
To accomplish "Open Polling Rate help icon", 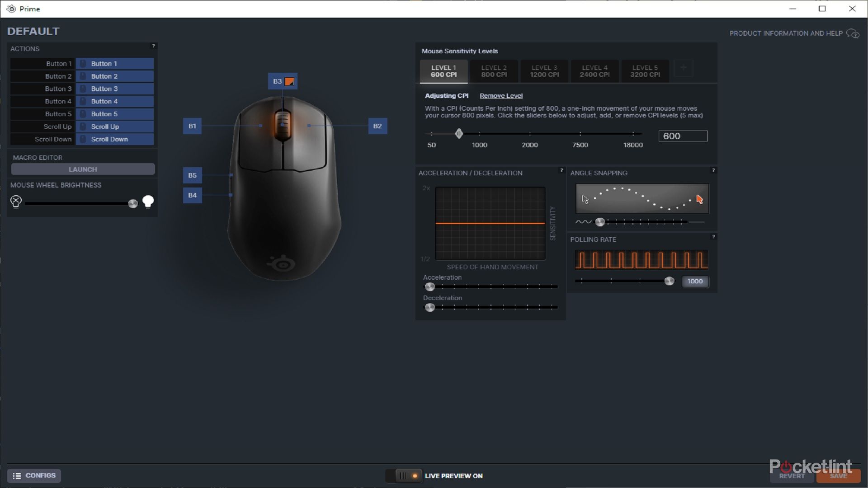I will pos(713,236).
